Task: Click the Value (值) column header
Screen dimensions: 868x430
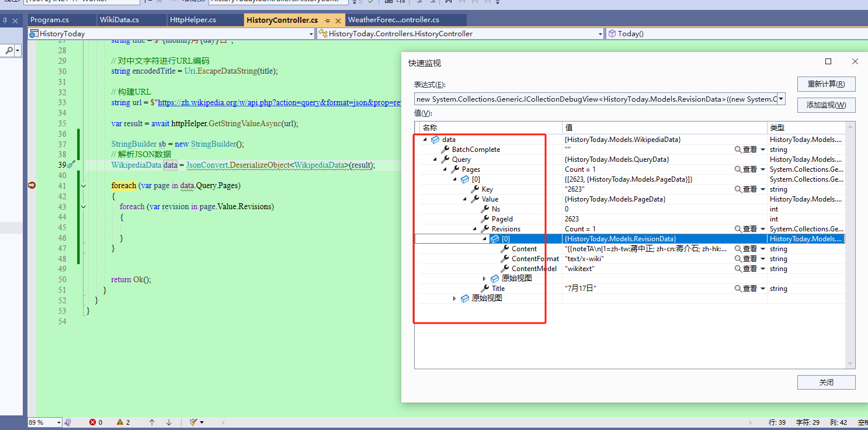Action: point(664,128)
